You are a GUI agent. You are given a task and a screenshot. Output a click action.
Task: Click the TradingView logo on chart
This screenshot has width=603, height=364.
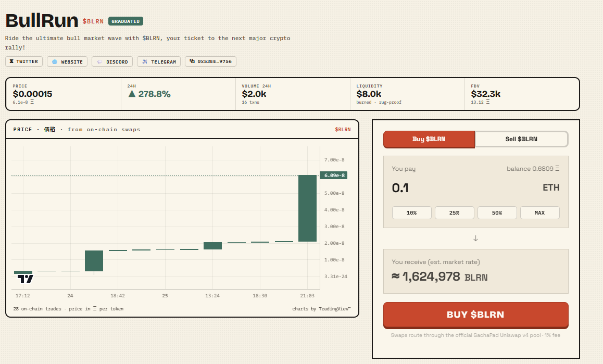tap(26, 279)
